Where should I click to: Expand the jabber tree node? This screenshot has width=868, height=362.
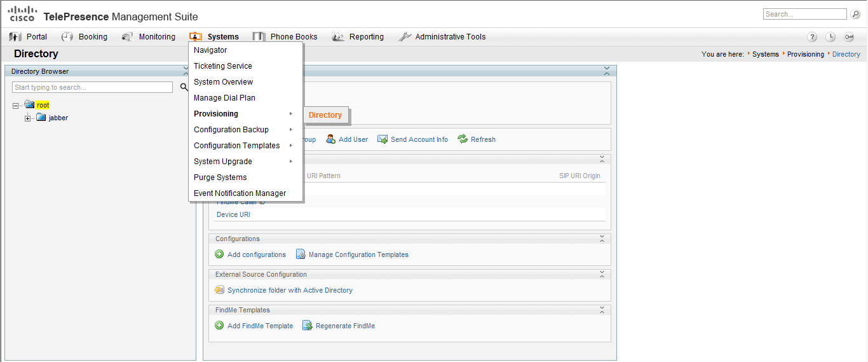(x=27, y=118)
